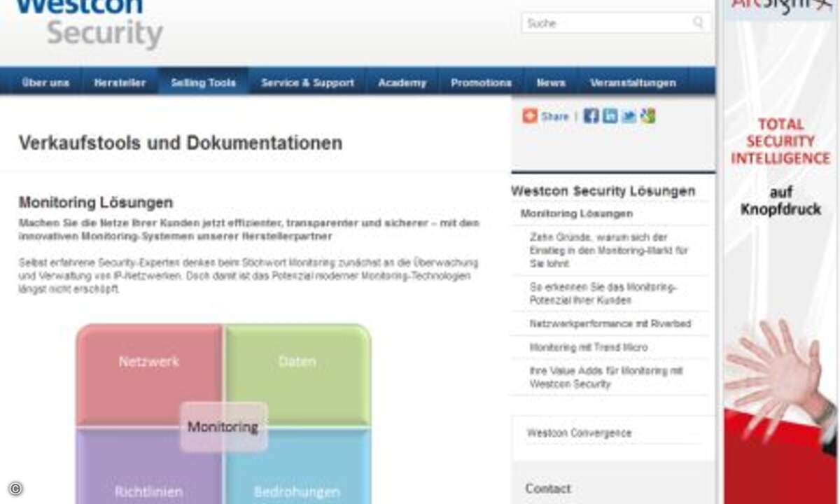Click the central Monitoring diagram box

223,426
